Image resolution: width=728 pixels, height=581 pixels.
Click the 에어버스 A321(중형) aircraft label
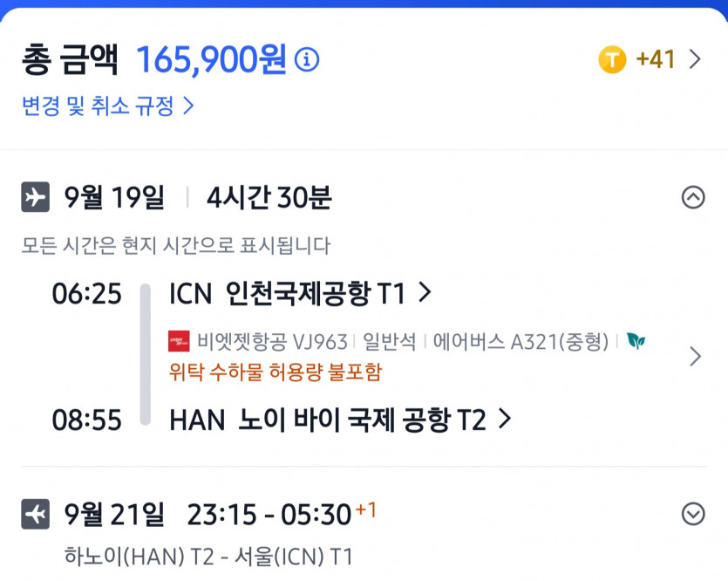[520, 342]
